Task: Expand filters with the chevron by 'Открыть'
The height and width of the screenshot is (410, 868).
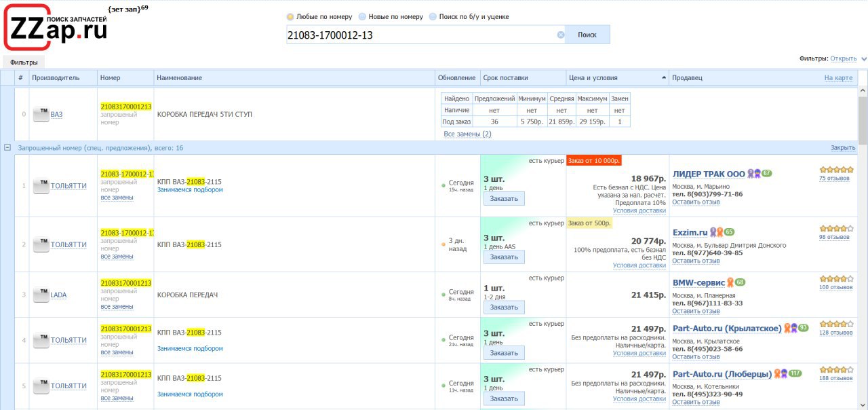Action: (x=864, y=59)
